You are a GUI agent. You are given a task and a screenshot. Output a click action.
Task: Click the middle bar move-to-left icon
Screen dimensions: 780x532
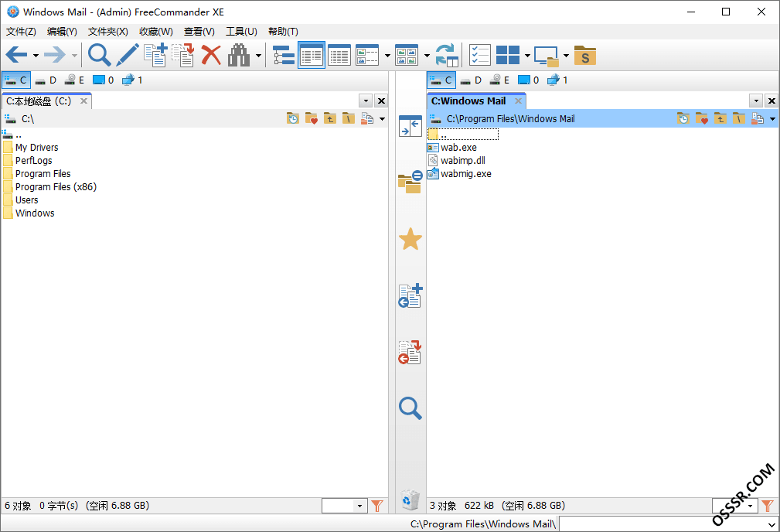coord(410,352)
